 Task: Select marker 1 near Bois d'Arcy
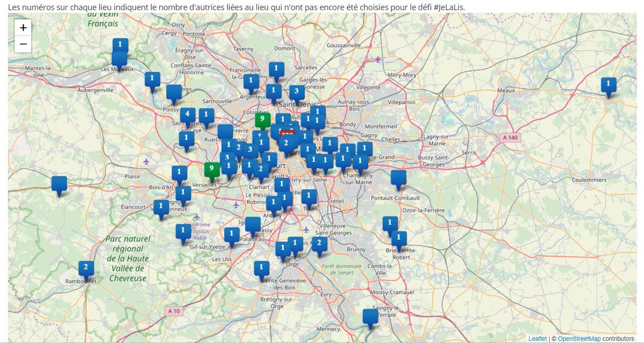(x=179, y=173)
